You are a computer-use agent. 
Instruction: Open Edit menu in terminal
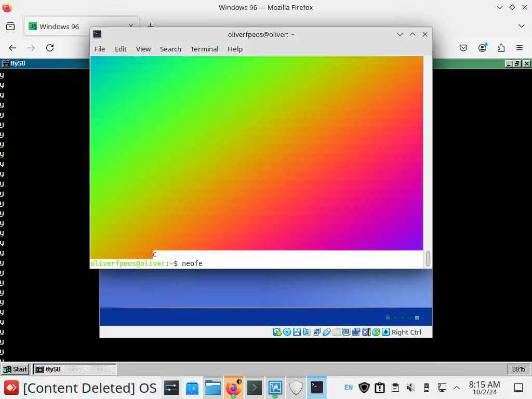(x=121, y=49)
